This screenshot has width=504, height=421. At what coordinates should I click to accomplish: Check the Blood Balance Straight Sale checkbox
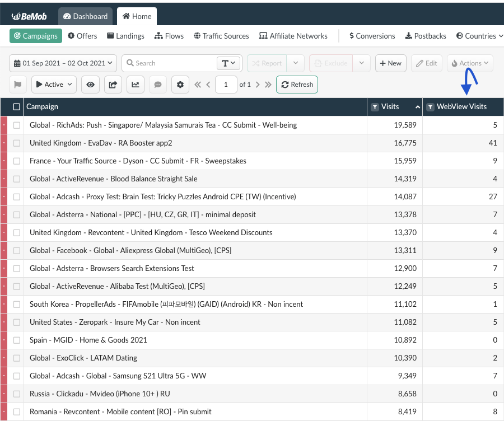coord(17,179)
